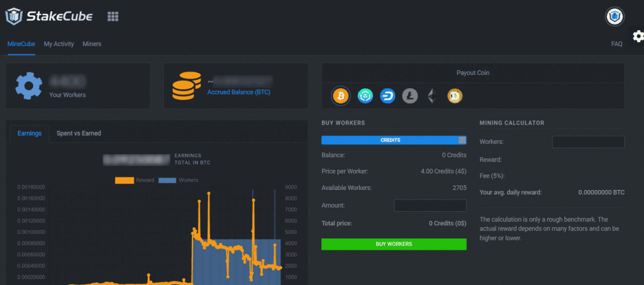
Task: Click the EARNINGS TOTAL IN BTC label
Action: (192, 159)
